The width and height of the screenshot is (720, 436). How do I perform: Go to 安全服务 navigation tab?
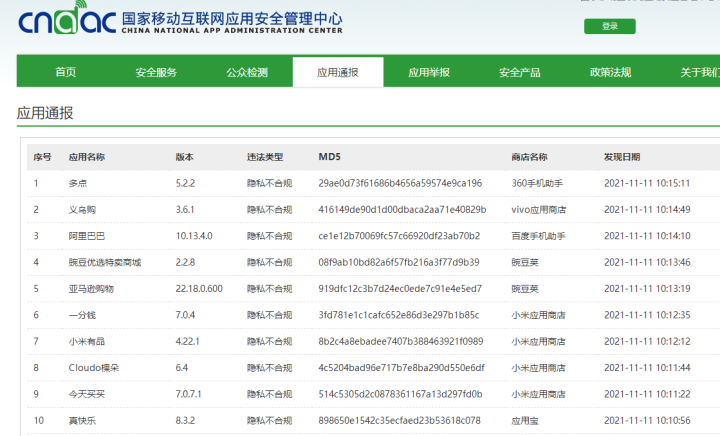[x=156, y=72]
